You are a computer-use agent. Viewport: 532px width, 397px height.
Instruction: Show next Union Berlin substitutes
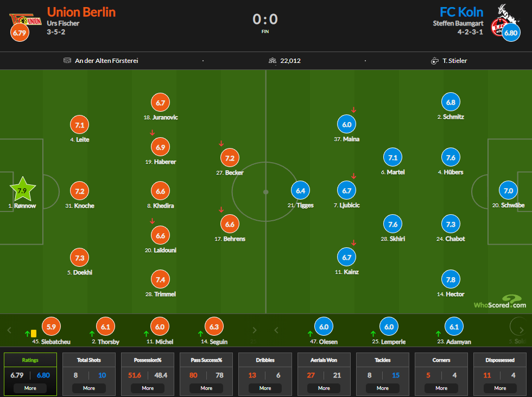255,330
